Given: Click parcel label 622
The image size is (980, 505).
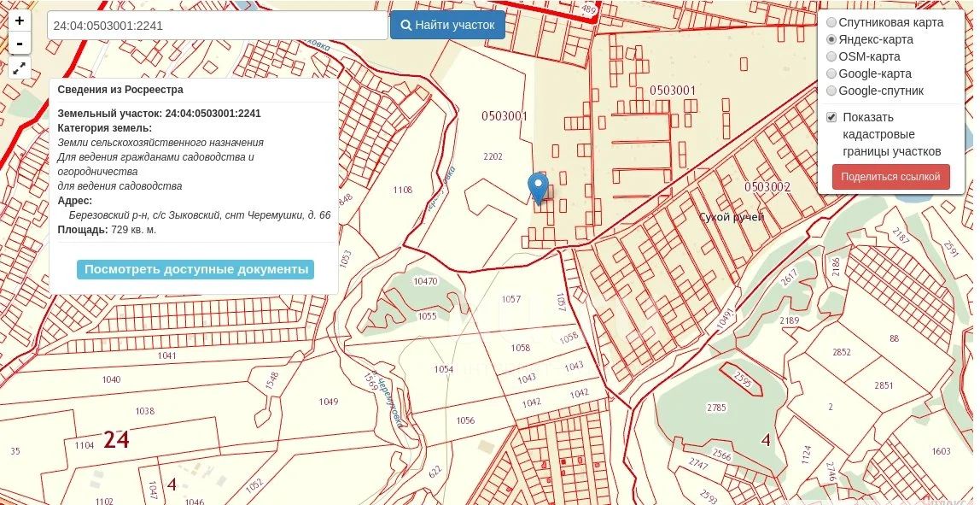Looking at the screenshot, I should tap(435, 472).
